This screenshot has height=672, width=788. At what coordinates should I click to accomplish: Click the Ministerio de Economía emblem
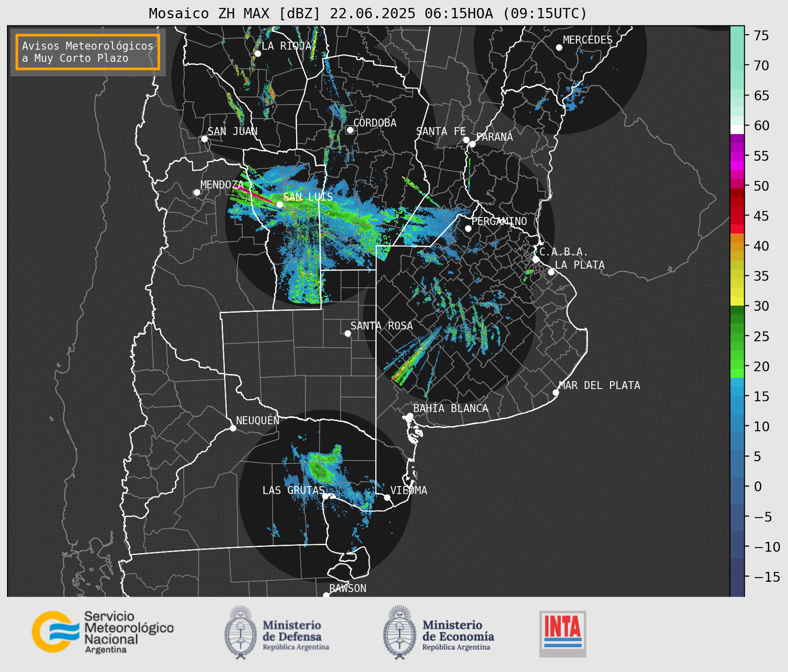click(399, 633)
